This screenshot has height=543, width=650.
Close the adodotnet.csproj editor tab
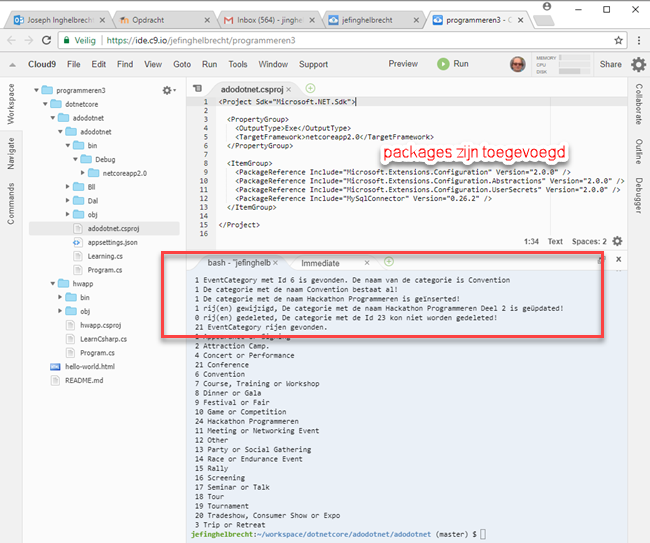289,90
